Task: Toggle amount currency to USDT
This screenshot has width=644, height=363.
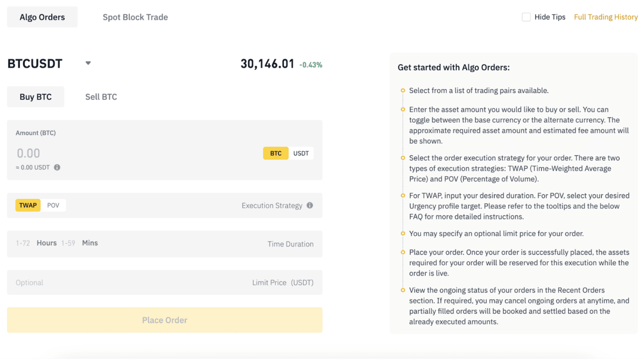Action: pos(301,153)
